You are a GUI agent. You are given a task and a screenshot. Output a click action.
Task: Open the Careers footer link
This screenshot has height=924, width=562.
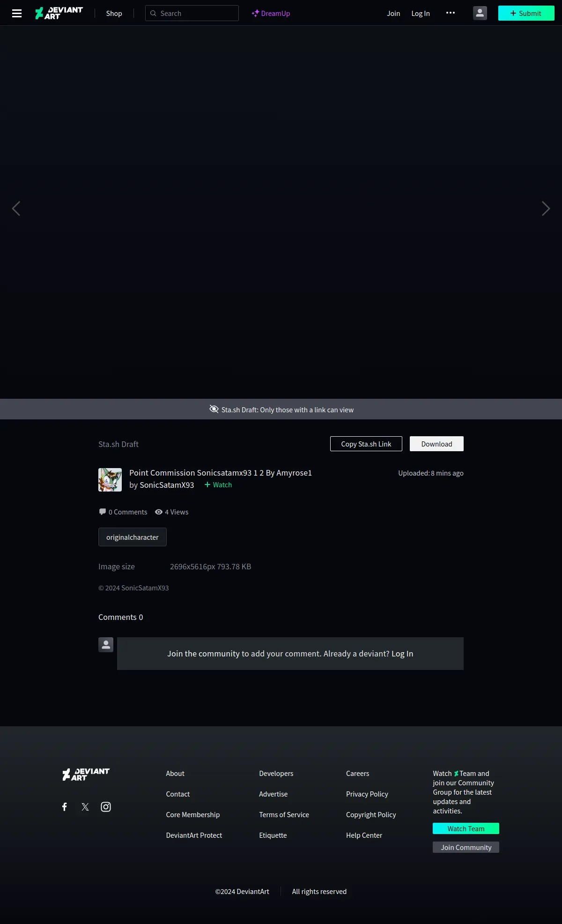358,774
